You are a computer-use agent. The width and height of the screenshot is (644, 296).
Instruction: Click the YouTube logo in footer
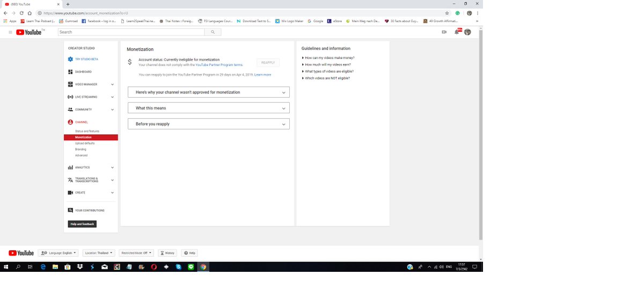(21, 253)
